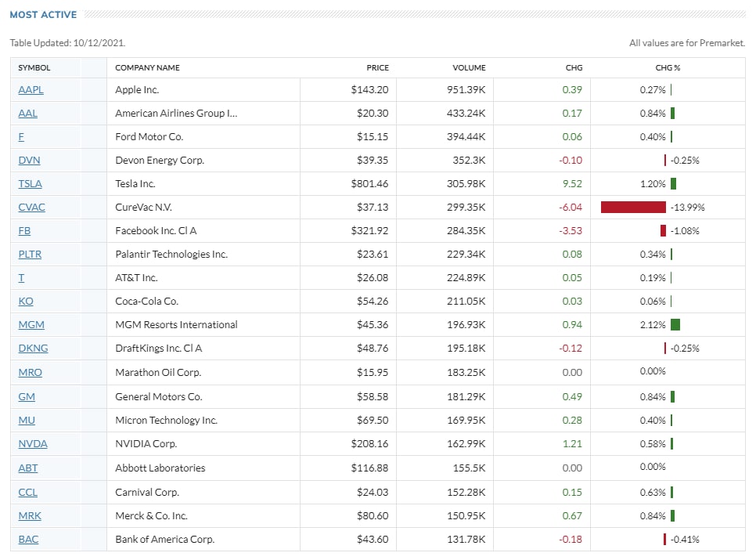Select MGM change percent 2.12%
Viewport: 756px width, 560px height.
point(653,324)
